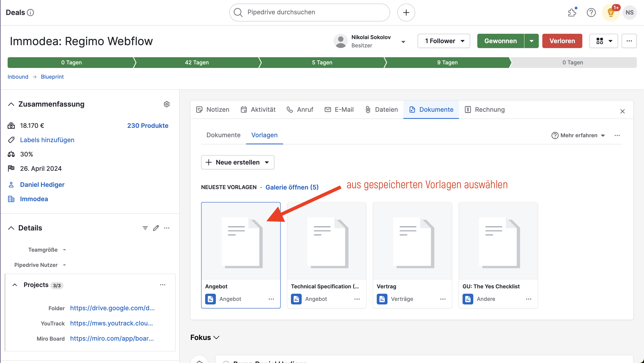Viewport: 644px width, 363px height.
Task: Click the 9 Tagen pipeline stage
Action: point(447,63)
